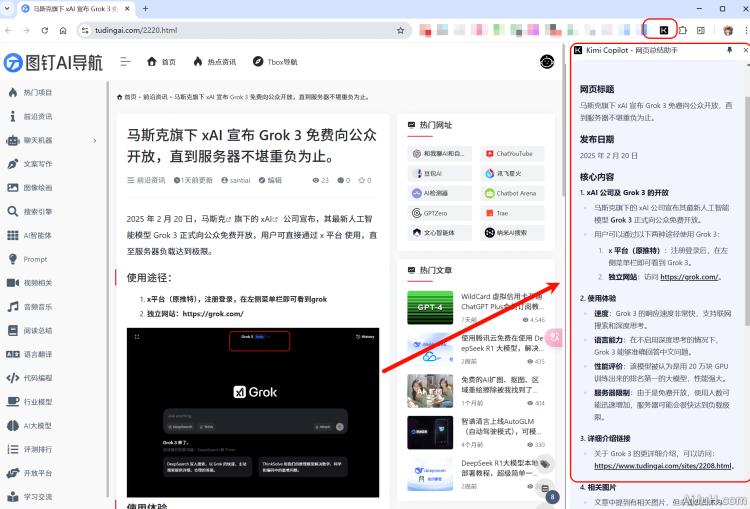Click the floating tag icon at bottom right
Image resolution: width=750 pixels, height=509 pixels.
[x=545, y=464]
